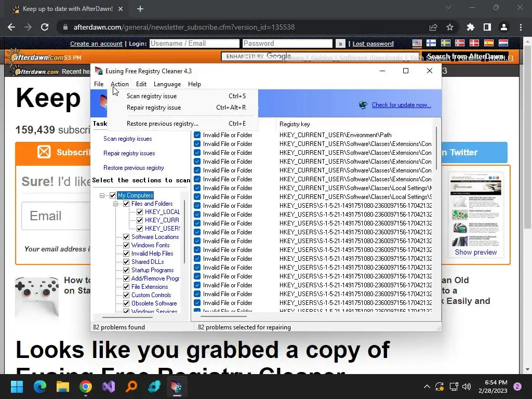Reload the Chrome page
The height and width of the screenshot is (399, 532).
(x=45, y=27)
